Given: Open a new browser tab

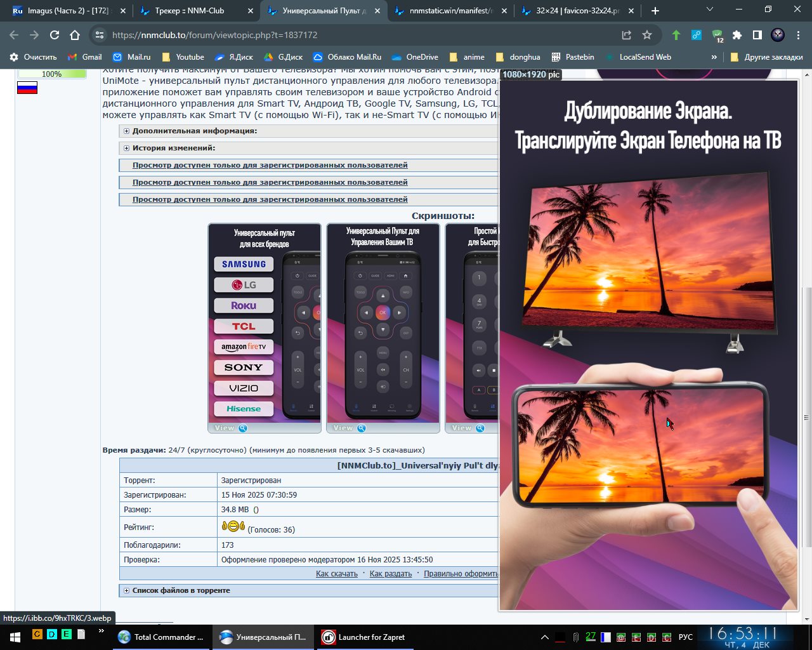Looking at the screenshot, I should pos(655,11).
